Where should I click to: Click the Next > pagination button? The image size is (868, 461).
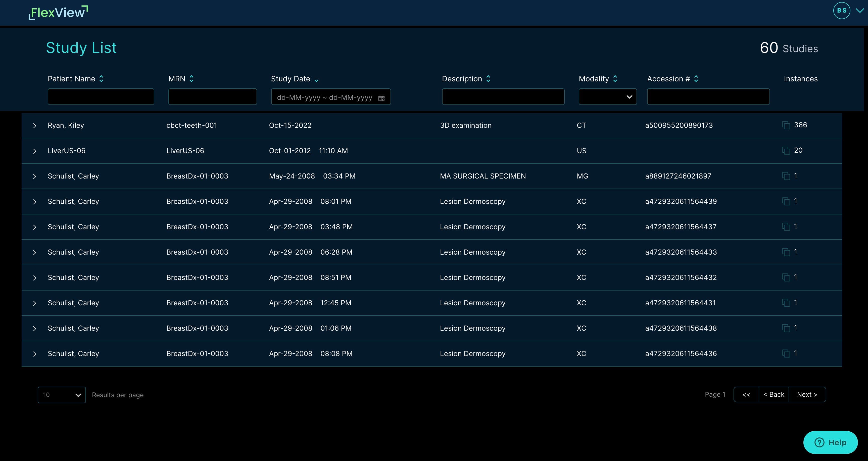(807, 394)
